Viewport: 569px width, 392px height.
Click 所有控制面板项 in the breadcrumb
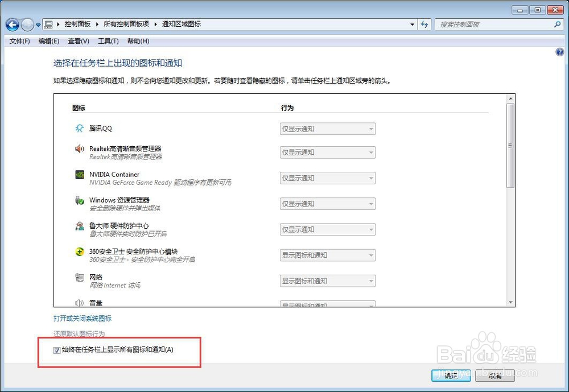tap(126, 24)
